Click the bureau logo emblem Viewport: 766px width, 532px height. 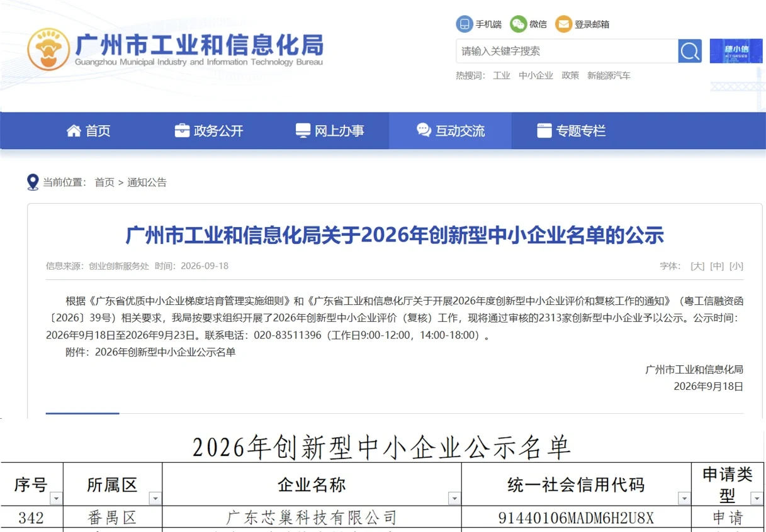click(x=48, y=49)
